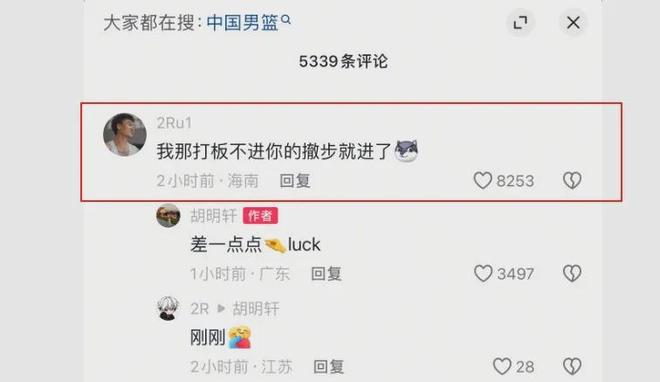Image resolution: width=660 pixels, height=382 pixels.
Task: Open 胡明轩's small profile avatar
Action: pyautogui.click(x=168, y=215)
